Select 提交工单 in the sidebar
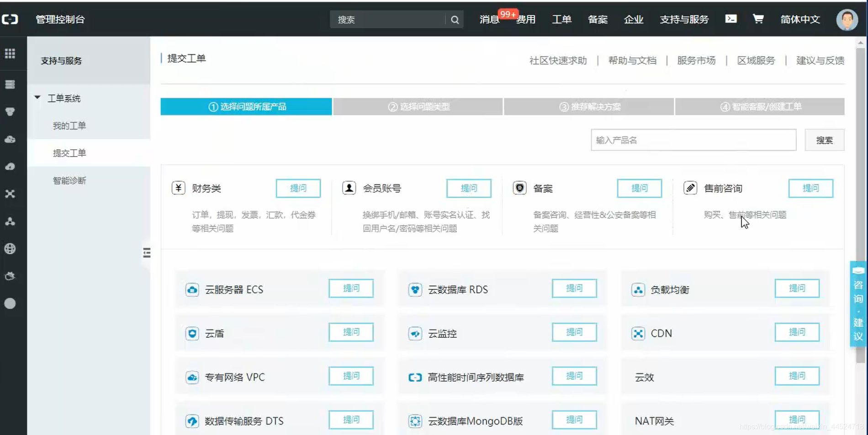This screenshot has height=435, width=868. click(69, 153)
